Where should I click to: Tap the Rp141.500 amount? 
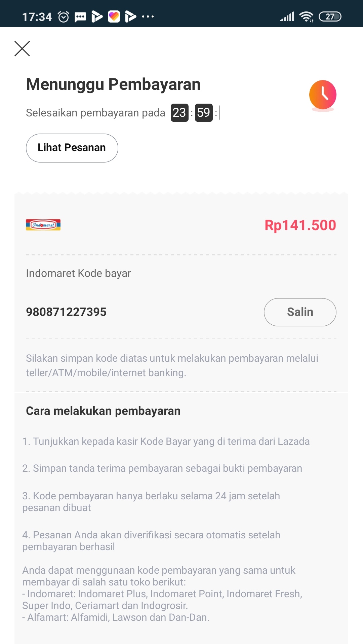(x=300, y=225)
